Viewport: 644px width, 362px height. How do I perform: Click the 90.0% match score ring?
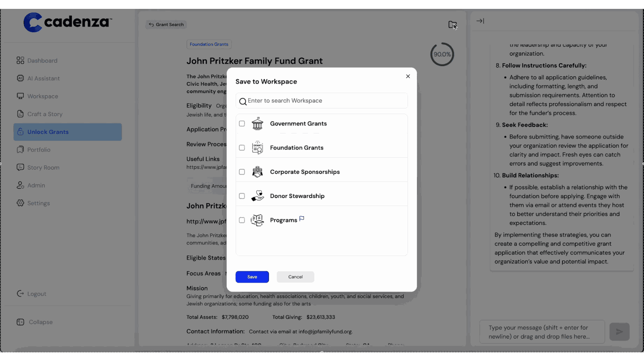442,54
